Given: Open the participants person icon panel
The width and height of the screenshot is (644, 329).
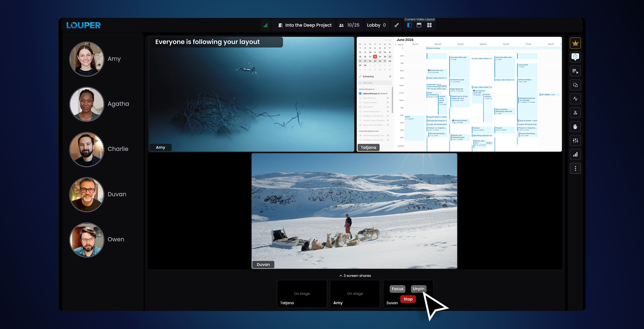Looking at the screenshot, I should click(575, 113).
